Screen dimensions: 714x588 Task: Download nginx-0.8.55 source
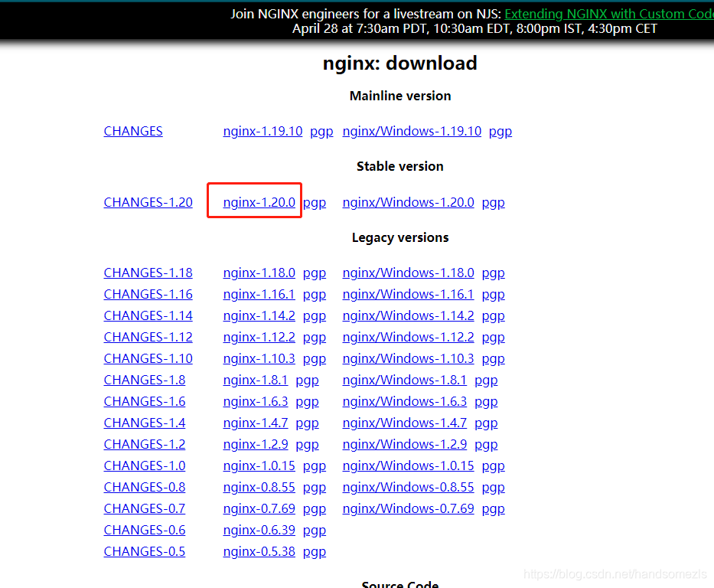pos(259,487)
